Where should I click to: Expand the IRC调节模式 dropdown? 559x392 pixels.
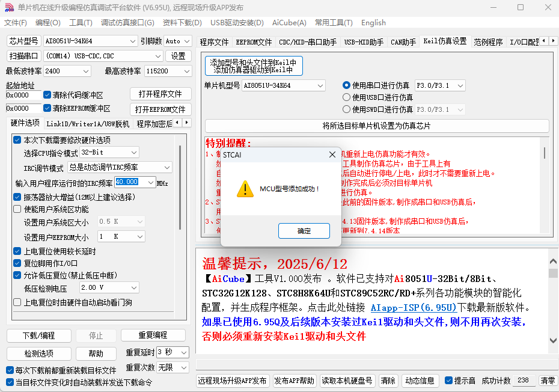click(x=167, y=167)
